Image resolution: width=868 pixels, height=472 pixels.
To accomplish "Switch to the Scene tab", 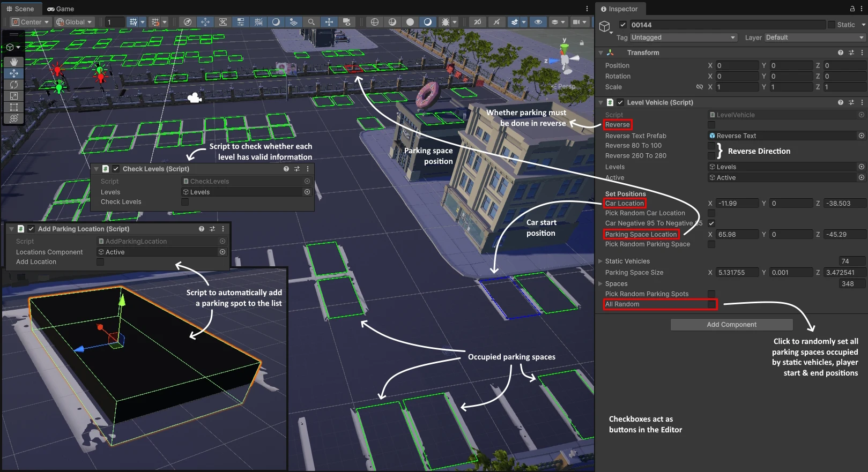I will pos(20,9).
